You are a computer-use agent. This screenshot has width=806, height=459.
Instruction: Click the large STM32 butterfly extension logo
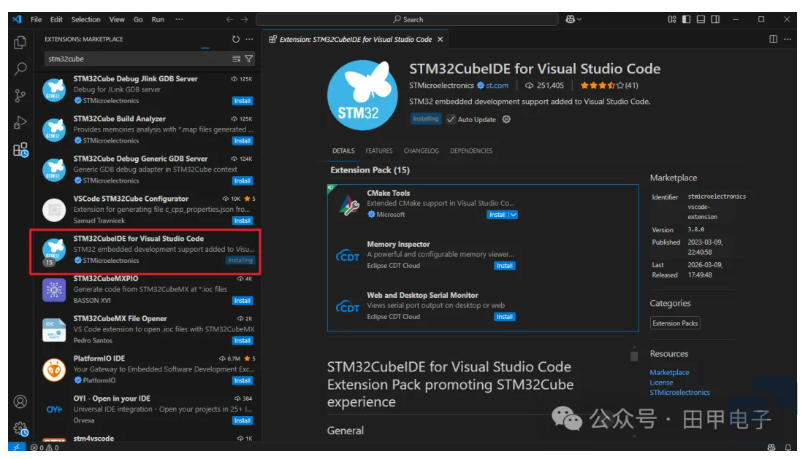(x=362, y=96)
